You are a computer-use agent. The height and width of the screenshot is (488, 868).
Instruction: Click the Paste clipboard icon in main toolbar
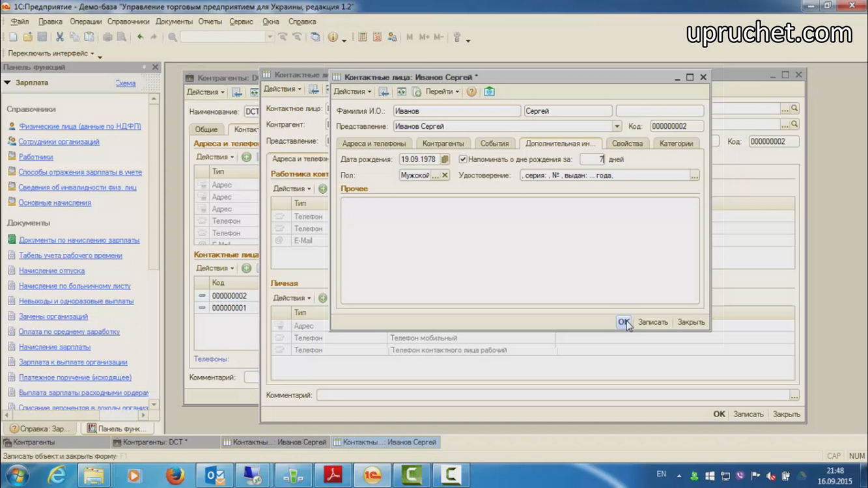coord(89,37)
